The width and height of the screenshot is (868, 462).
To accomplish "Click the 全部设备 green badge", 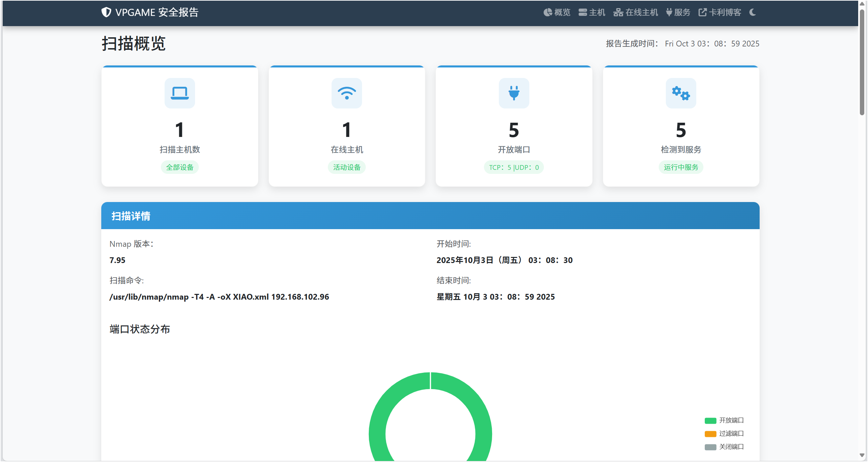I will 179,167.
